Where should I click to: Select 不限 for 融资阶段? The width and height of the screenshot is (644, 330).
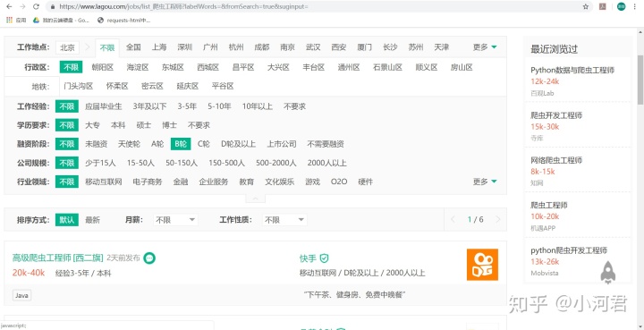pyautogui.click(x=67, y=144)
